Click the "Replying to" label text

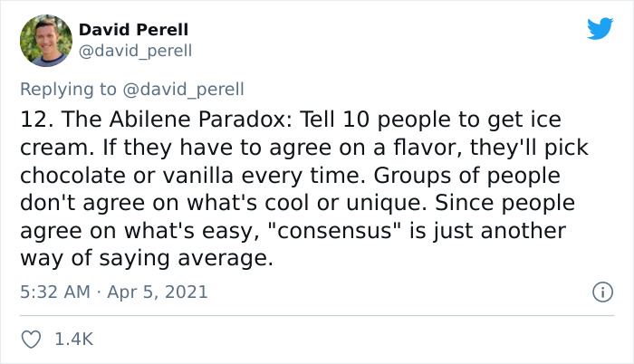click(x=68, y=90)
